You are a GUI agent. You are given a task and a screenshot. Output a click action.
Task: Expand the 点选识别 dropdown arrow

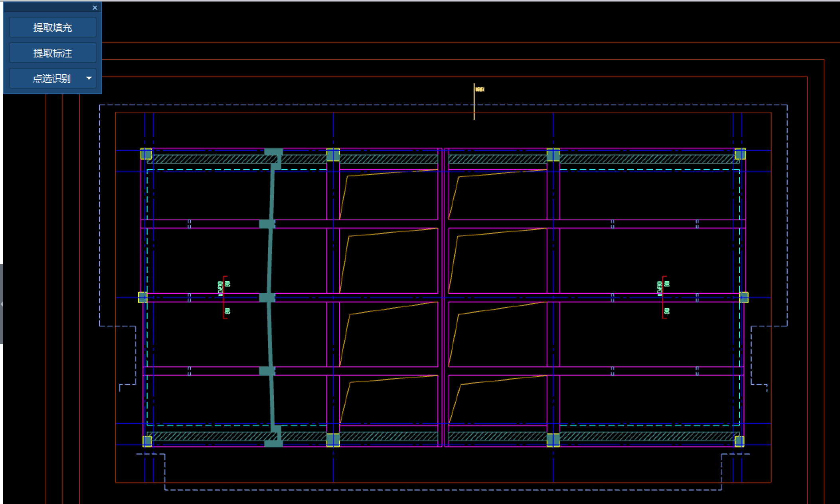click(89, 79)
